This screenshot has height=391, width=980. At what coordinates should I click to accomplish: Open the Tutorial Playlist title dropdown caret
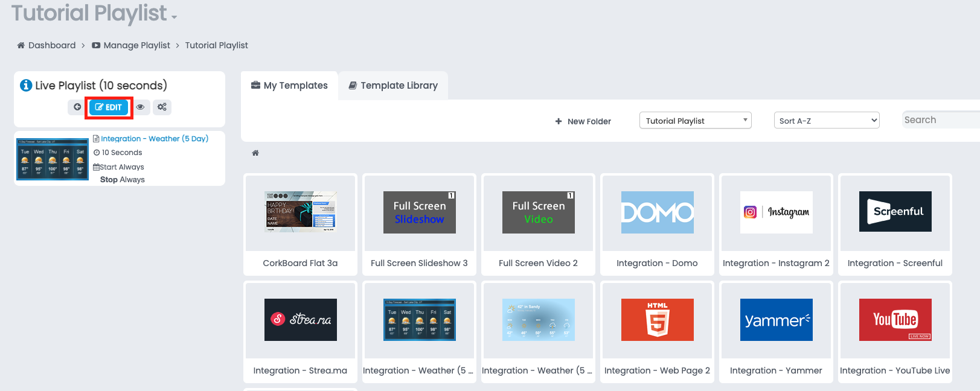(x=174, y=17)
